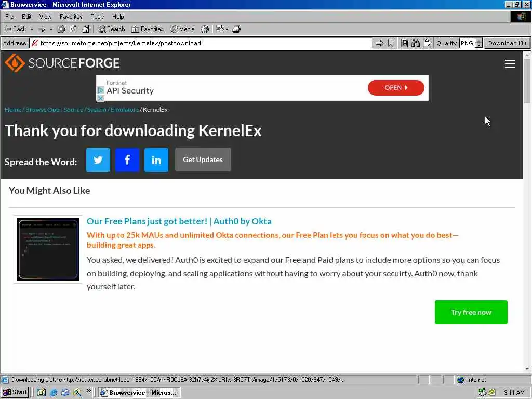
Task: Click the first quick launch icon beside Start
Action: click(x=42, y=393)
